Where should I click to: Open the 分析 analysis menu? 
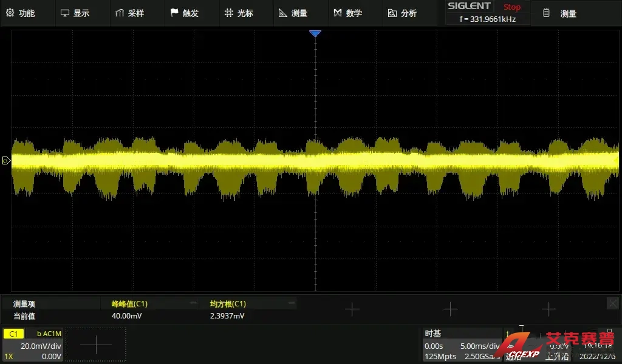402,13
